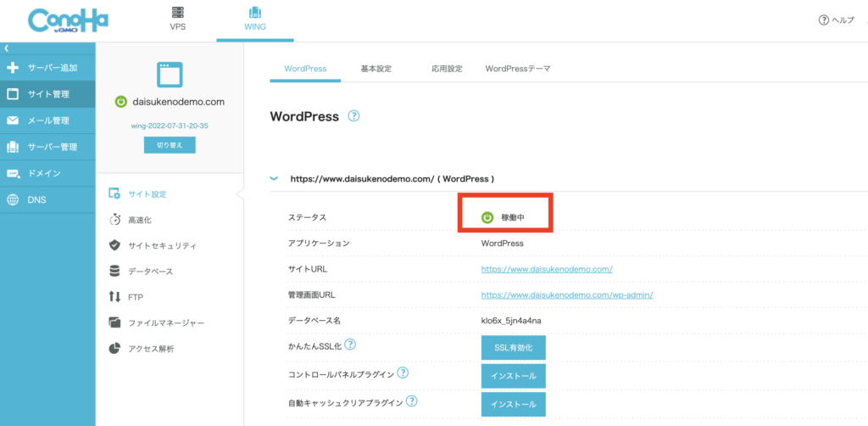Collapse the sidebar with the left chevron
This screenshot has width=868, height=426.
click(x=6, y=48)
